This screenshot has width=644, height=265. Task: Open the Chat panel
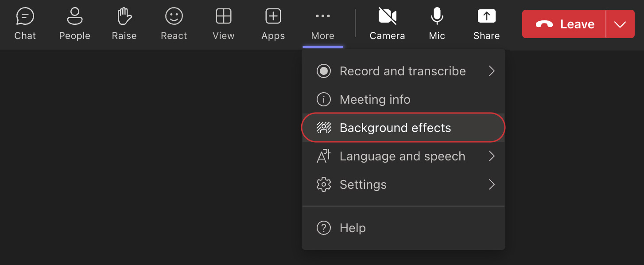[x=25, y=22]
